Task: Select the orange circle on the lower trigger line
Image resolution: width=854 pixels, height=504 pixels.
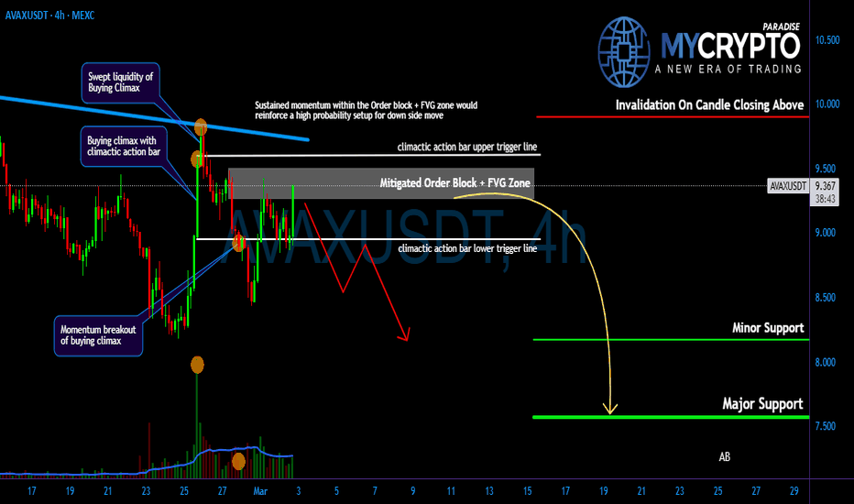Action: (238, 242)
